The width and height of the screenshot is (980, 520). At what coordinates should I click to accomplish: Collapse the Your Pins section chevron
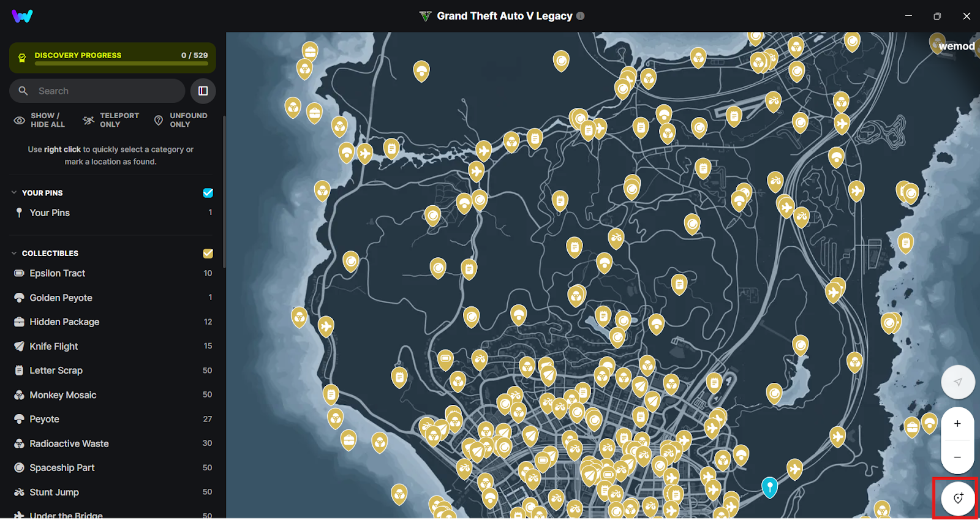point(14,192)
